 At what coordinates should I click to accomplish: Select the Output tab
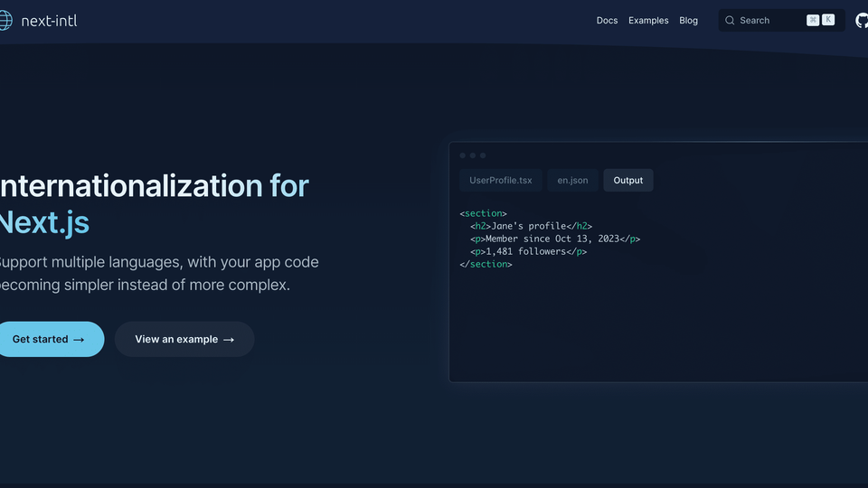(627, 181)
